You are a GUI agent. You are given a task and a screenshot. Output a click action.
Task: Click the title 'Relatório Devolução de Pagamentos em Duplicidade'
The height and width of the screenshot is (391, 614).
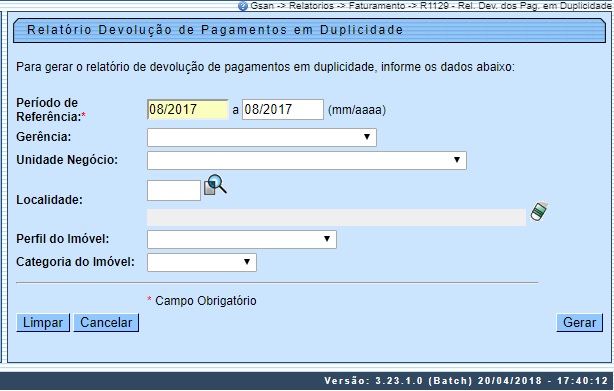point(215,30)
